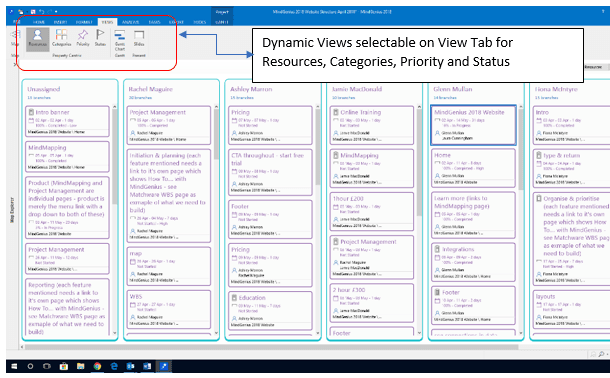Select the 1hour £200 task card
Screen dimensions: 610x378
pos(372,212)
